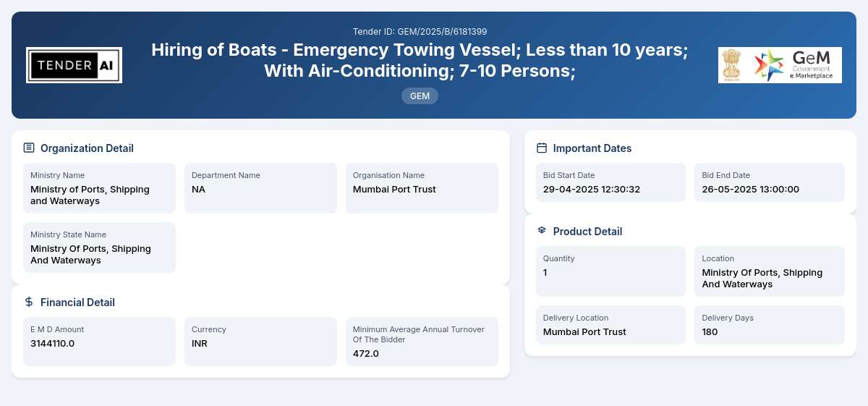Click the Organisation Name Mumbai Port Trust card
Viewport: 868px width, 406px height.
422,188
